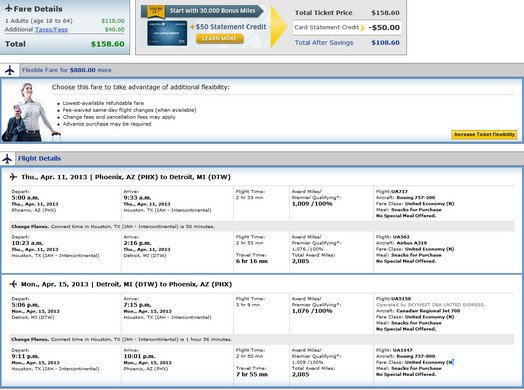The image size is (524, 390).
Task: Click the Detroit to Phoenix flight heading
Action: (126, 284)
